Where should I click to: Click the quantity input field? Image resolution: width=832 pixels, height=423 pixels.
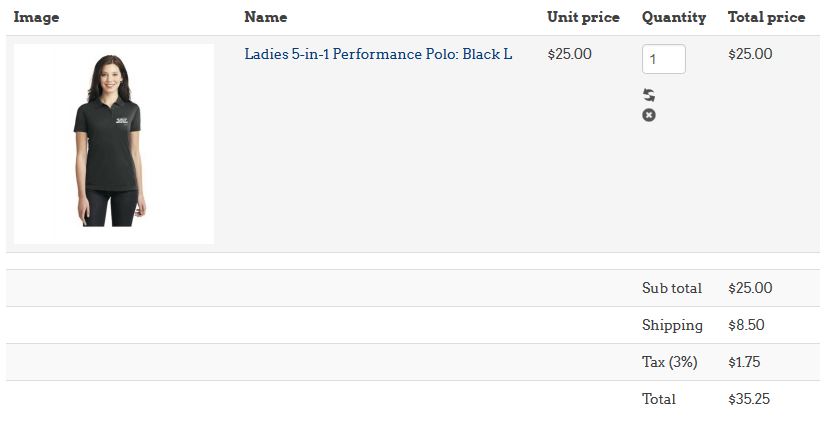663,59
